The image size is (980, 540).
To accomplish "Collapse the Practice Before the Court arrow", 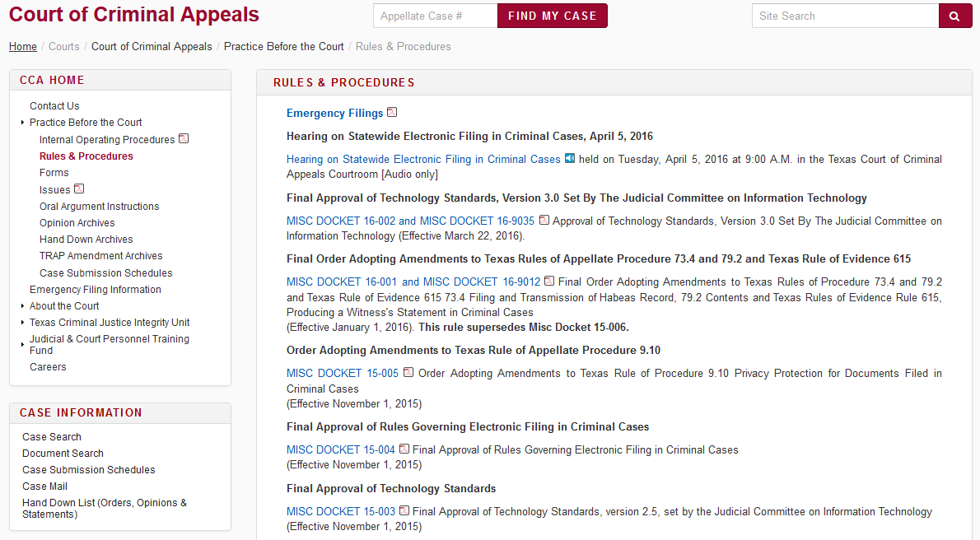I will pos(22,123).
